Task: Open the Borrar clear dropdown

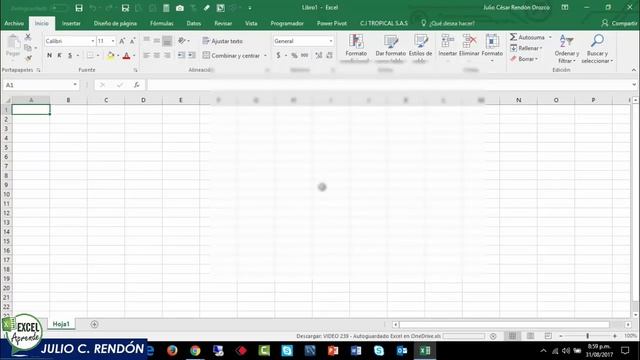Action: (x=524, y=59)
